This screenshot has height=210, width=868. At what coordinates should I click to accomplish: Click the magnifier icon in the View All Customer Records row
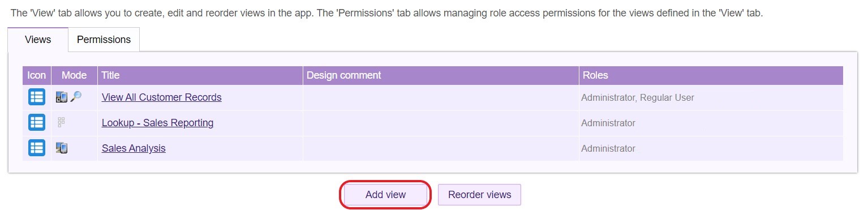[76, 97]
